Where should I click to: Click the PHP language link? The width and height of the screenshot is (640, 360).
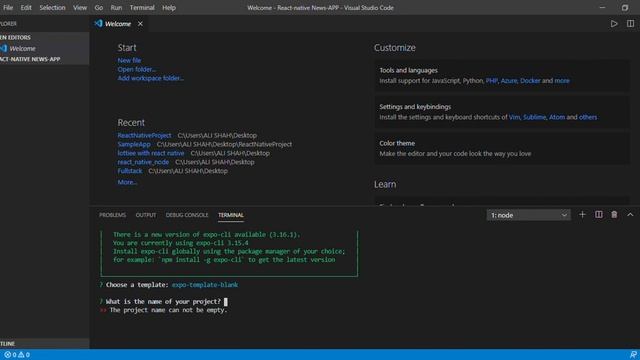point(491,81)
